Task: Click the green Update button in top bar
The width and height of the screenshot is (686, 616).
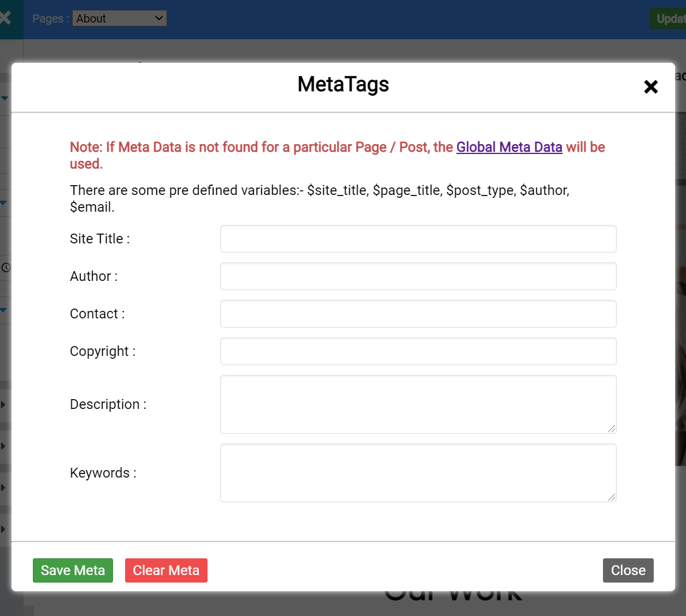Action: 669,18
